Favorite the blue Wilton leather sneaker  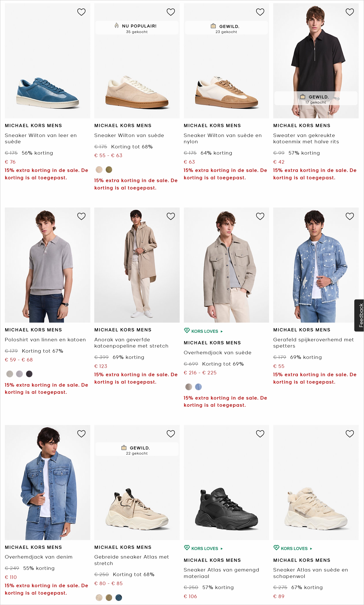point(81,12)
